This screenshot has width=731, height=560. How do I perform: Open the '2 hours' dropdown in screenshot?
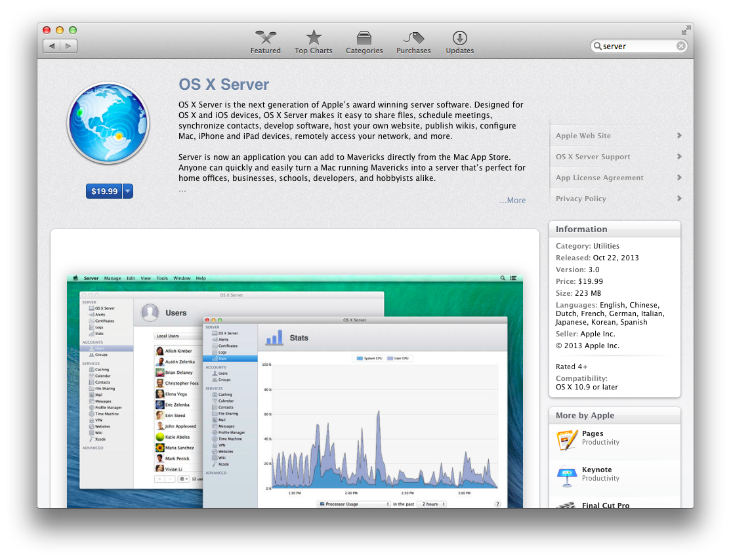pyautogui.click(x=431, y=504)
